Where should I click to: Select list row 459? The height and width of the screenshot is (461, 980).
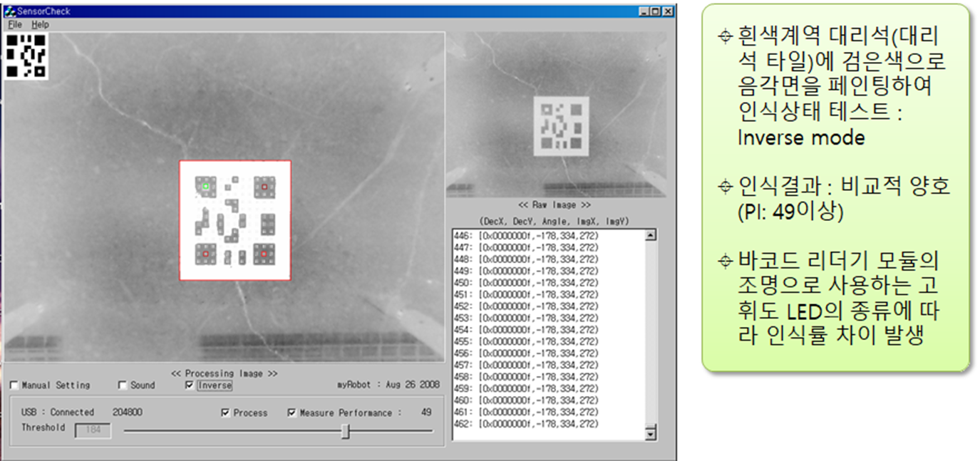coord(525,389)
